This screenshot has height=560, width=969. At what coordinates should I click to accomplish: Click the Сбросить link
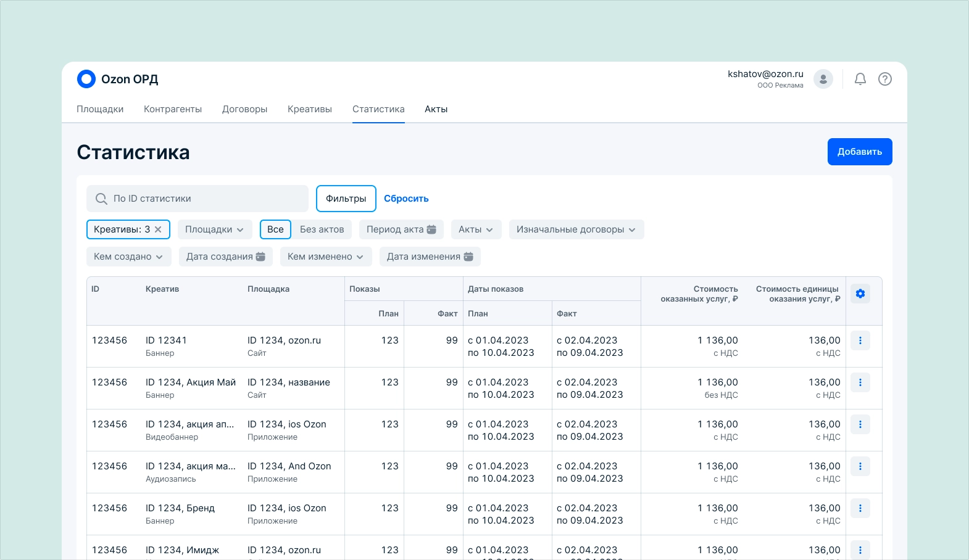click(x=406, y=199)
